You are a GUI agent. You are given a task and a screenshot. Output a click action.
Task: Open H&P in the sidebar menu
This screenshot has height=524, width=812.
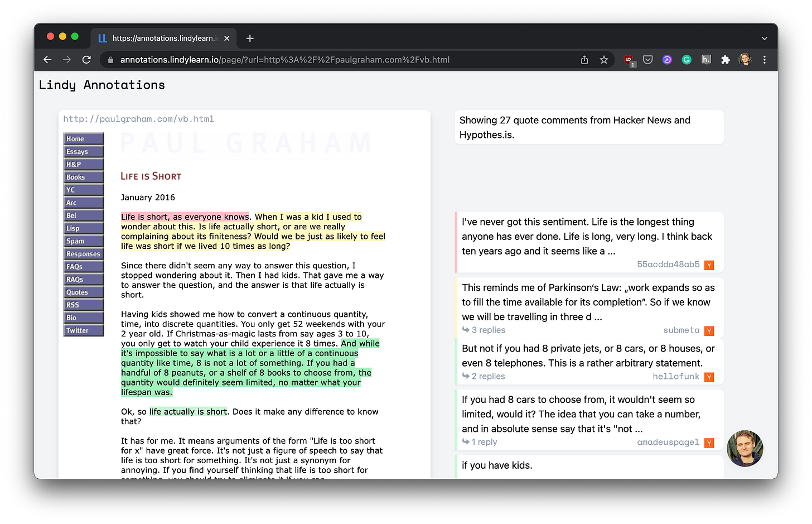(84, 165)
